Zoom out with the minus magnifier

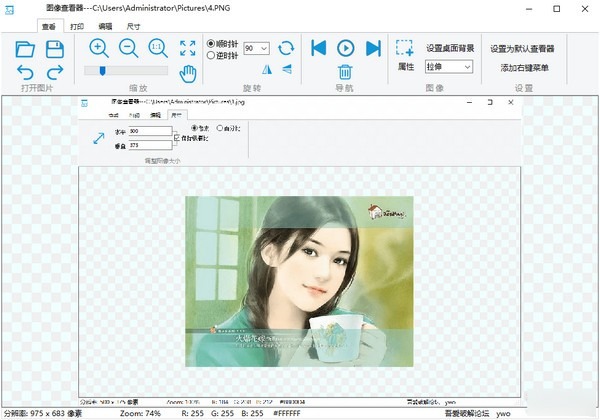pos(128,48)
